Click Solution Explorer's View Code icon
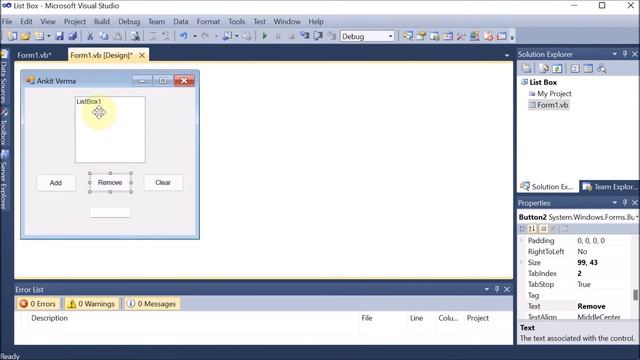The width and height of the screenshot is (640, 360). click(575, 69)
